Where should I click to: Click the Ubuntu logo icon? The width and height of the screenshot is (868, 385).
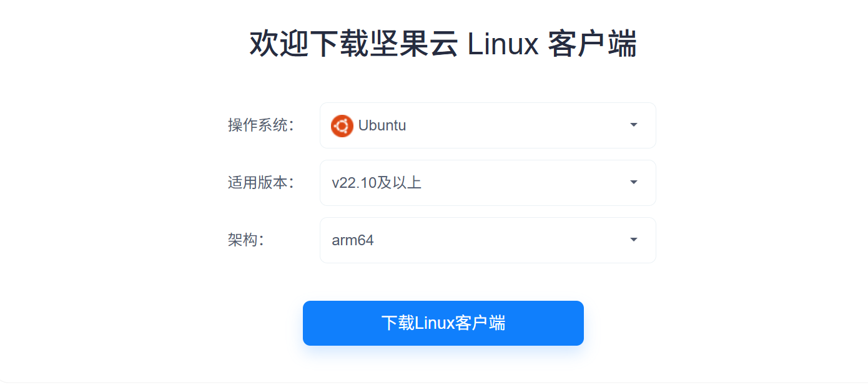(x=342, y=125)
